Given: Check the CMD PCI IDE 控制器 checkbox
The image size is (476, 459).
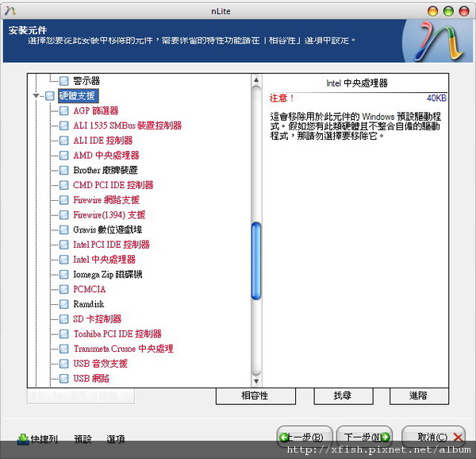Looking at the screenshot, I should pos(63,185).
